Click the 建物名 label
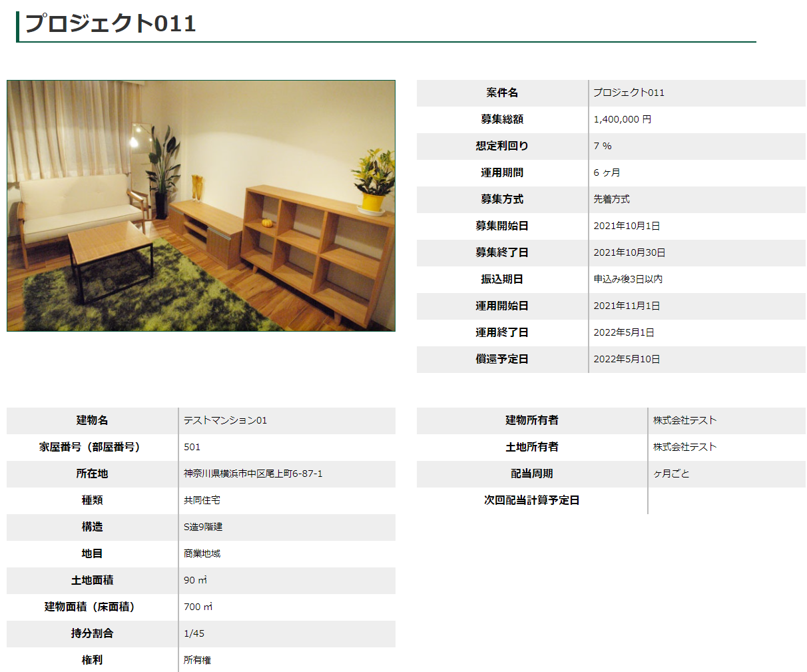The width and height of the screenshot is (807, 672). [x=92, y=420]
